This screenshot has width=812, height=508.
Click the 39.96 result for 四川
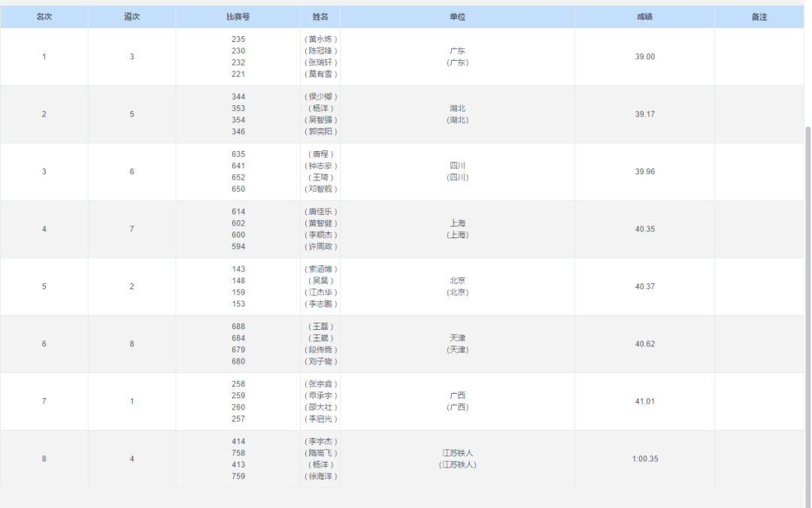[x=644, y=171]
